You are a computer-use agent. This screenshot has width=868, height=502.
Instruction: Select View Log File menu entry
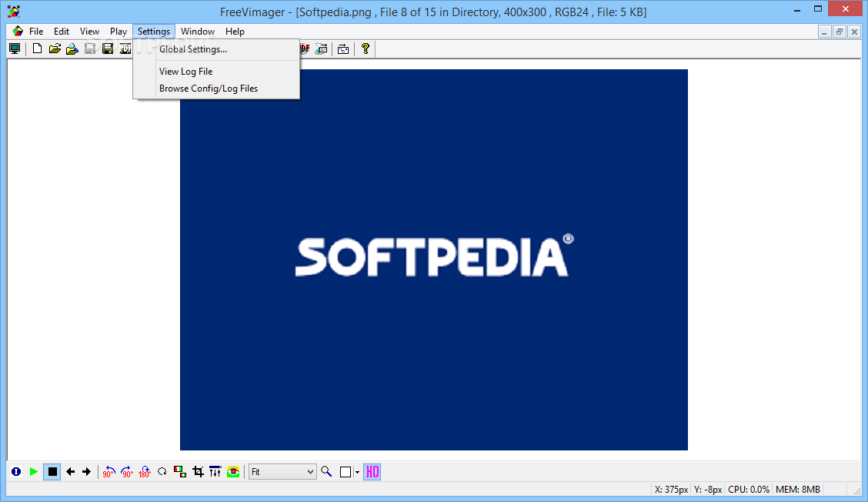point(216,72)
